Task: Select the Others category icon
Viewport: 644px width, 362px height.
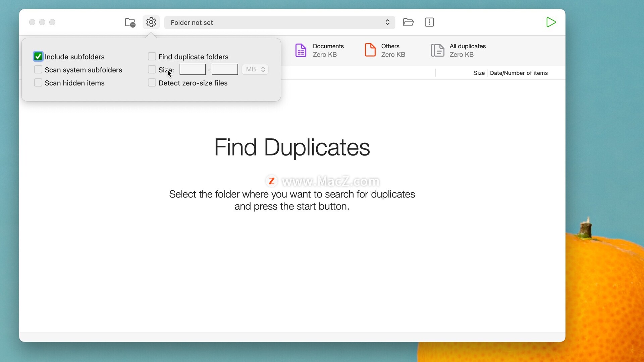Action: point(370,50)
